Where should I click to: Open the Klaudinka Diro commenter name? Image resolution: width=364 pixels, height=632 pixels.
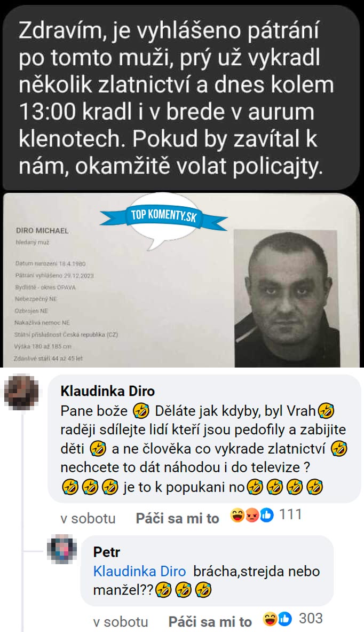click(x=107, y=391)
